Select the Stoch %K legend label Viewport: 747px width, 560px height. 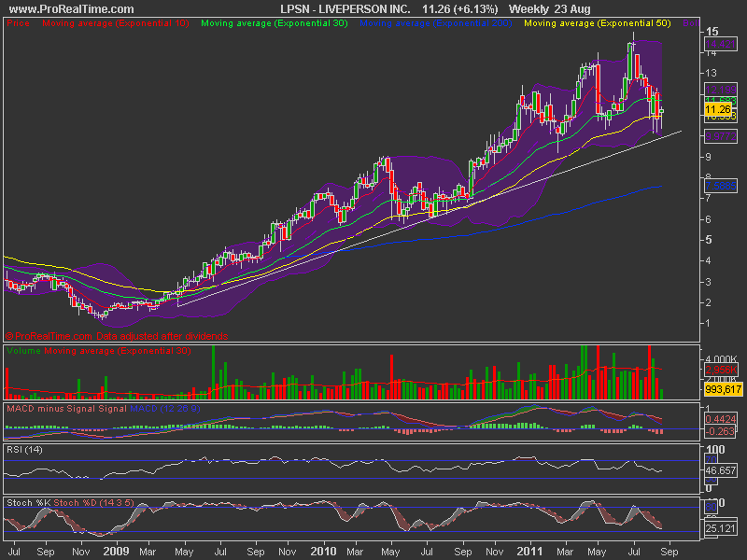[x=29, y=503]
